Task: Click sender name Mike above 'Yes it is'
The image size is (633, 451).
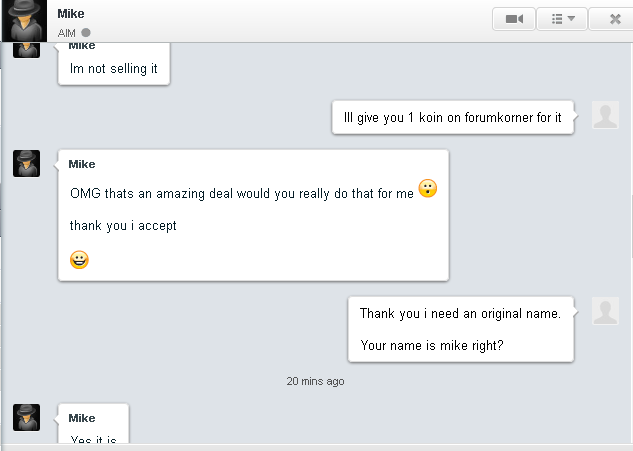Action: tap(82, 418)
